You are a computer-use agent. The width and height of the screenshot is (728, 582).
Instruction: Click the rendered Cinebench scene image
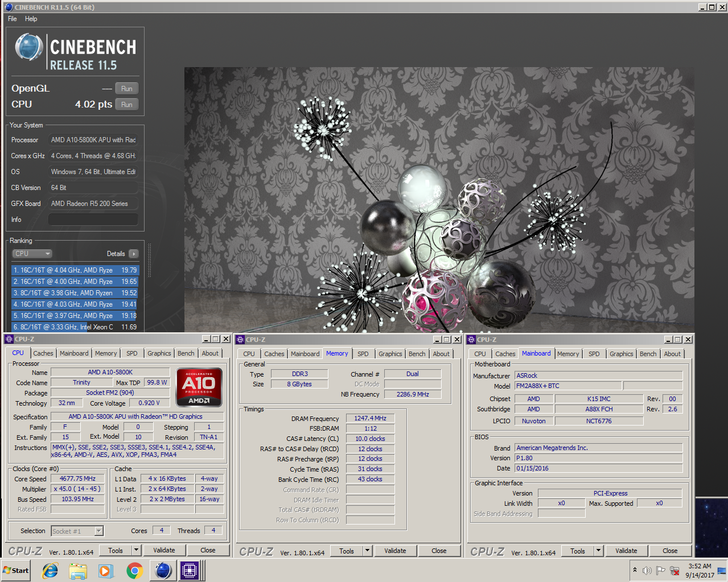pos(439,199)
